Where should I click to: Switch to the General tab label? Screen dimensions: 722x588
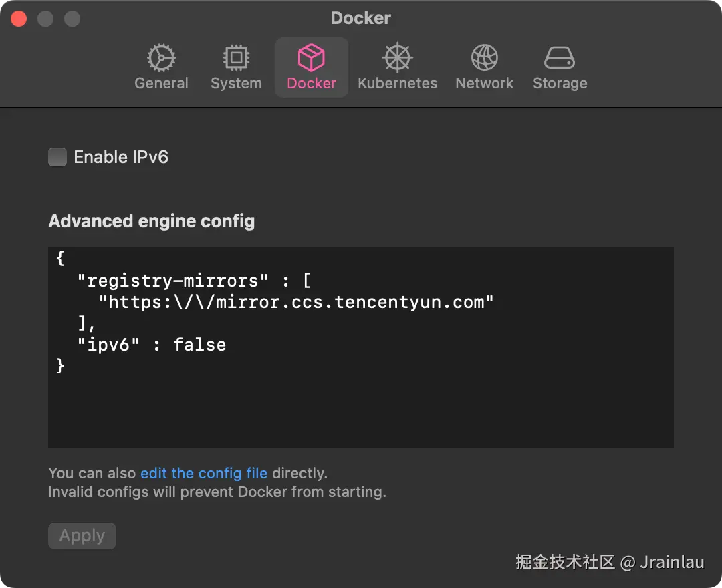point(161,84)
